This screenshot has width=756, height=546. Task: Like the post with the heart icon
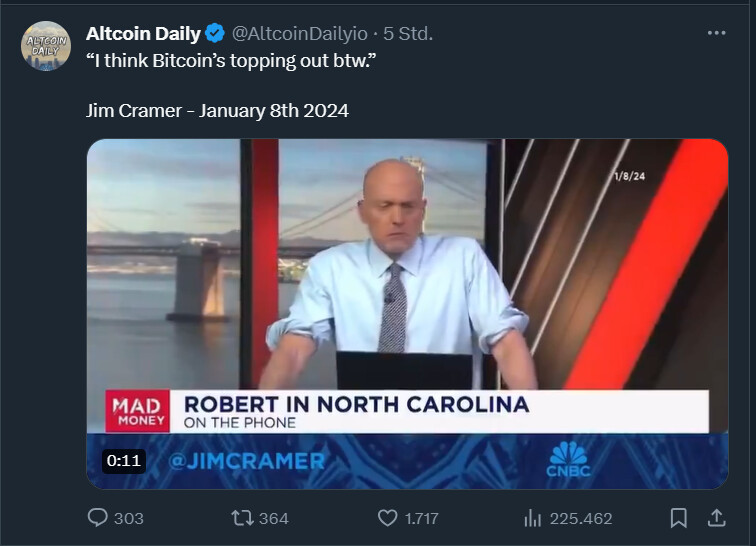(x=387, y=518)
